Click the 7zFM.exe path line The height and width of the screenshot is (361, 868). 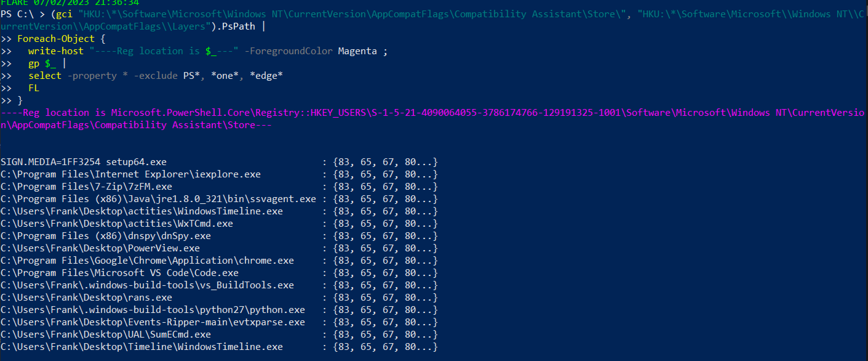(86, 187)
